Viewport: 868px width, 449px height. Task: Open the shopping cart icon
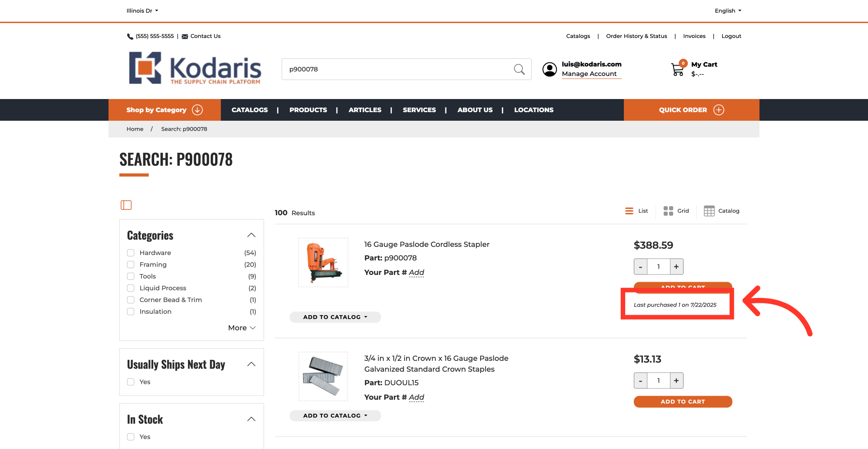(678, 69)
